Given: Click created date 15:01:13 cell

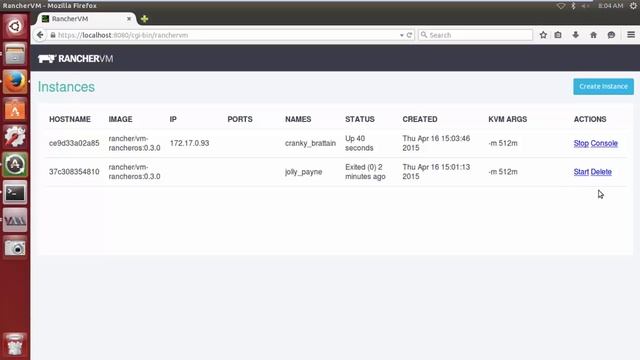Looking at the screenshot, I should [x=436, y=172].
